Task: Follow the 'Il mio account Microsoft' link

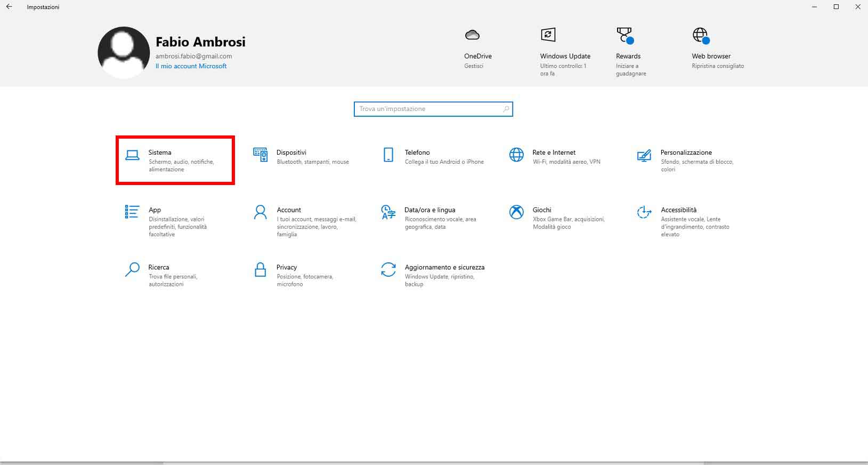Action: coord(191,66)
